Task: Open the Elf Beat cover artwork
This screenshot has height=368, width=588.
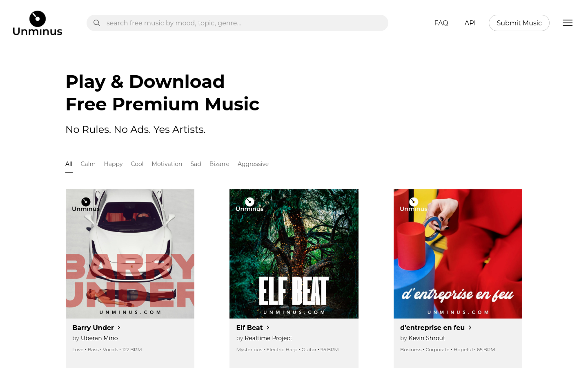Action: click(294, 254)
